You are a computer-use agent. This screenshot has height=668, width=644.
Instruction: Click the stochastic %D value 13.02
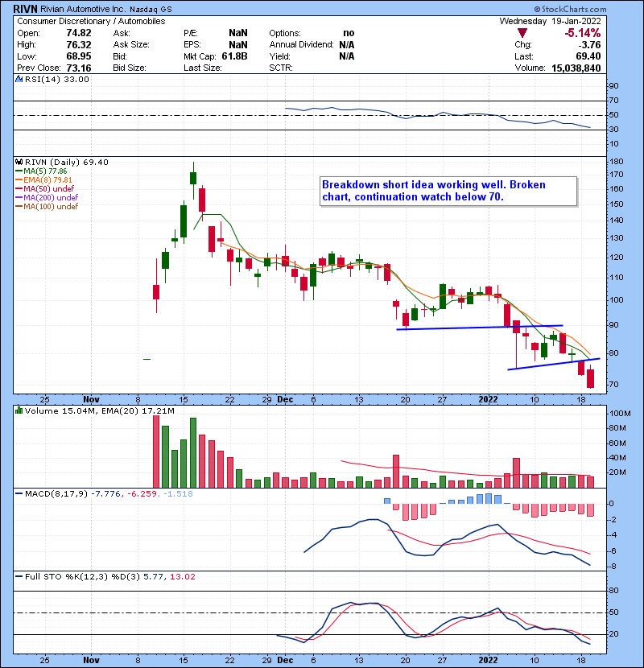(x=183, y=577)
